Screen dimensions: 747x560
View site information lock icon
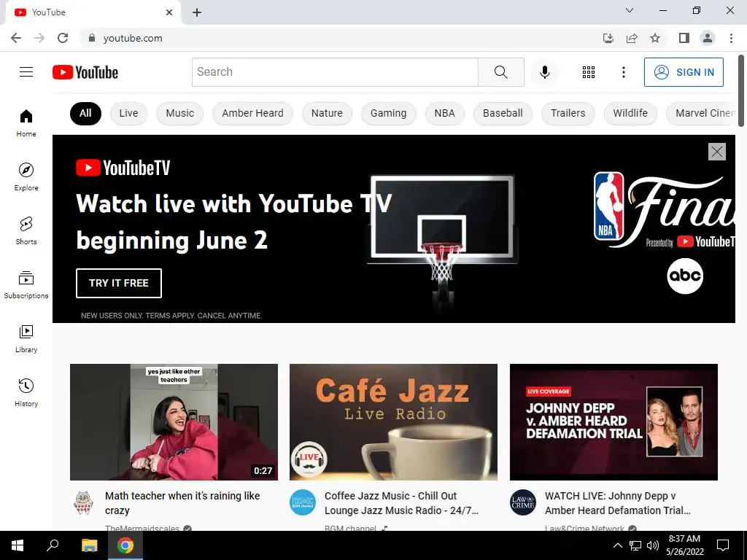(x=92, y=38)
